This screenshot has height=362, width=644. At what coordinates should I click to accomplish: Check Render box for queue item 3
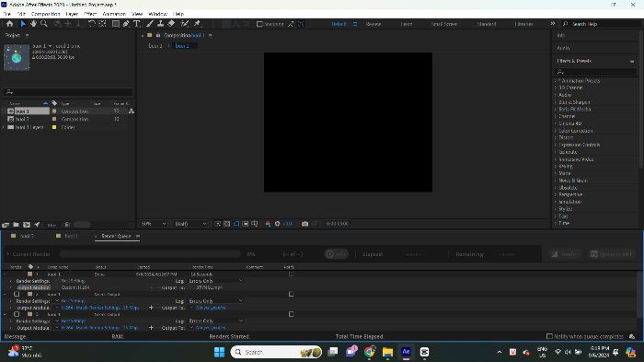click(17, 314)
